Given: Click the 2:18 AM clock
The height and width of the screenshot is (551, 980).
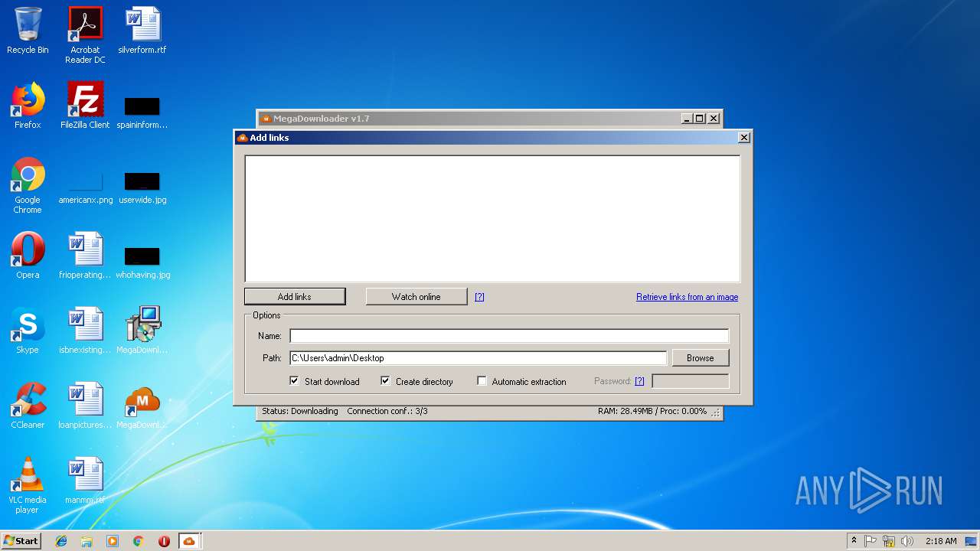Looking at the screenshot, I should [941, 541].
